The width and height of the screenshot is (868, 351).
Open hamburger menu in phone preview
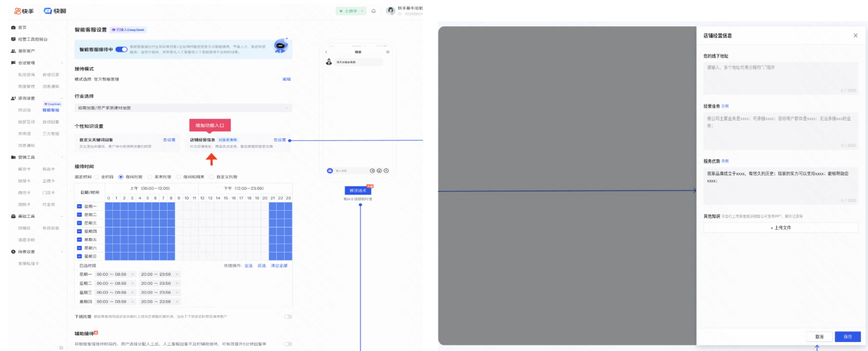point(387,53)
